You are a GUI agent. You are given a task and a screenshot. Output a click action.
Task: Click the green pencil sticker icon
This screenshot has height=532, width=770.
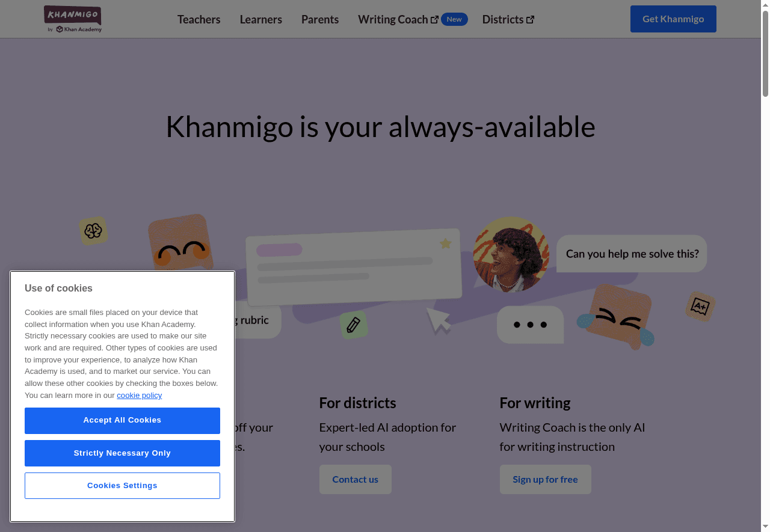click(x=354, y=325)
